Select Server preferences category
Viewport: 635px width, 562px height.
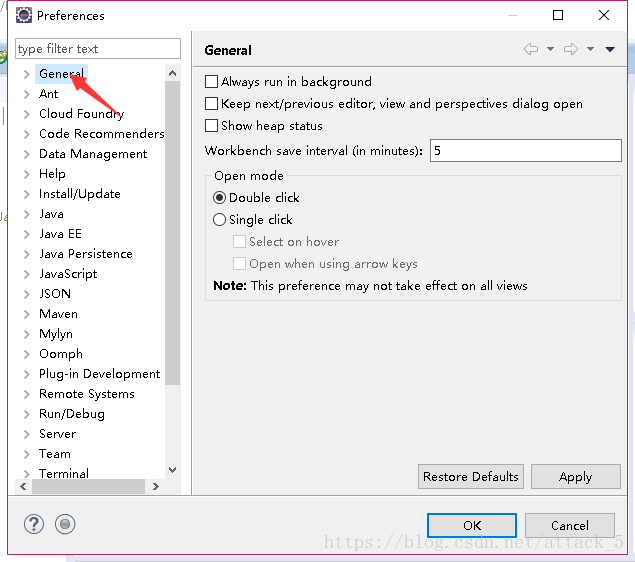58,434
